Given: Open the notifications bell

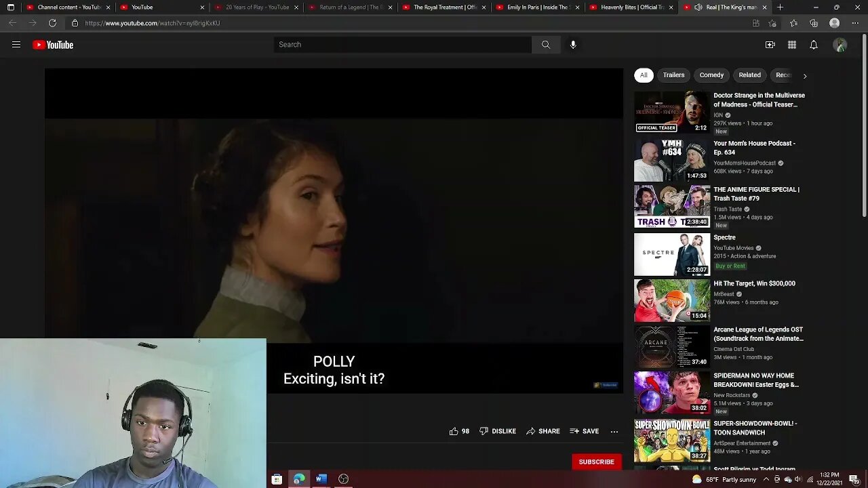Looking at the screenshot, I should pyautogui.click(x=814, y=45).
